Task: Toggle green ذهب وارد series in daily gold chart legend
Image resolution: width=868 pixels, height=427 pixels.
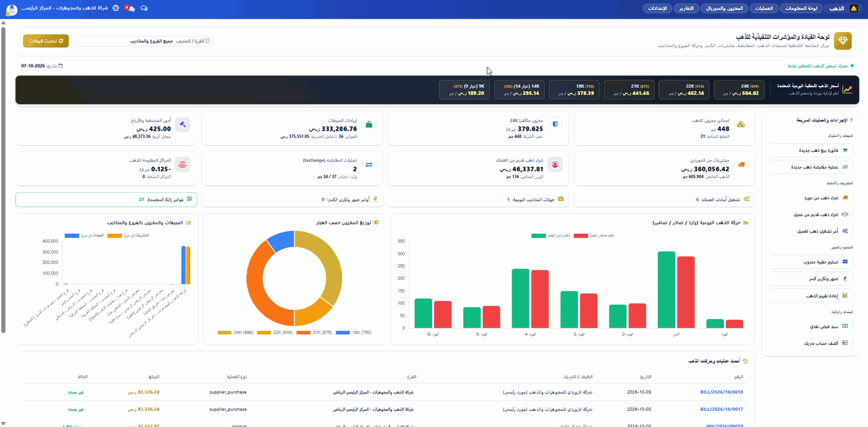Action: (551, 236)
